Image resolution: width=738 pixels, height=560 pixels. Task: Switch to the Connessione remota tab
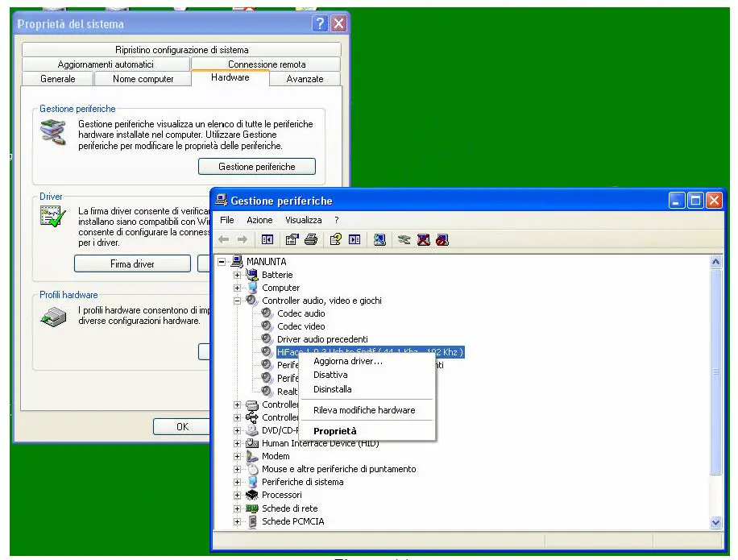click(x=267, y=64)
